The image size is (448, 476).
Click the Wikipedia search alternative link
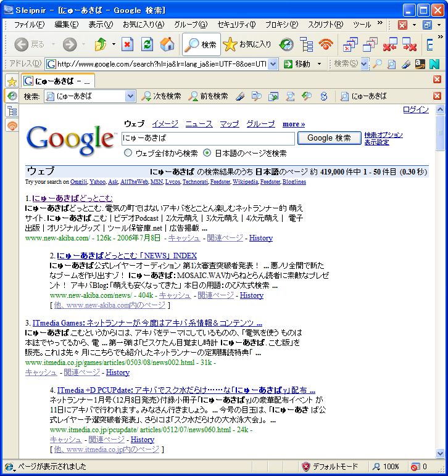pyautogui.click(x=245, y=182)
